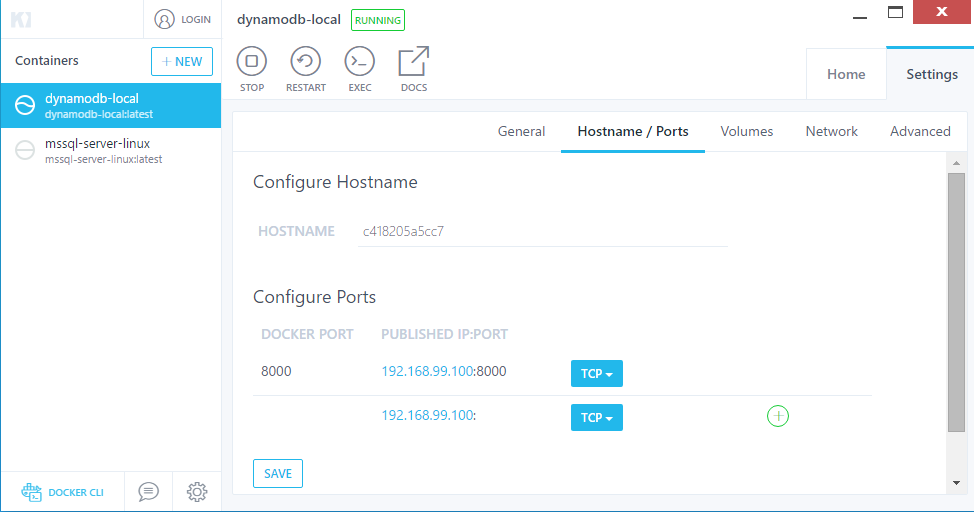
Task: Click the PUBLISHED IP:PORT column header
Action: [x=444, y=334]
